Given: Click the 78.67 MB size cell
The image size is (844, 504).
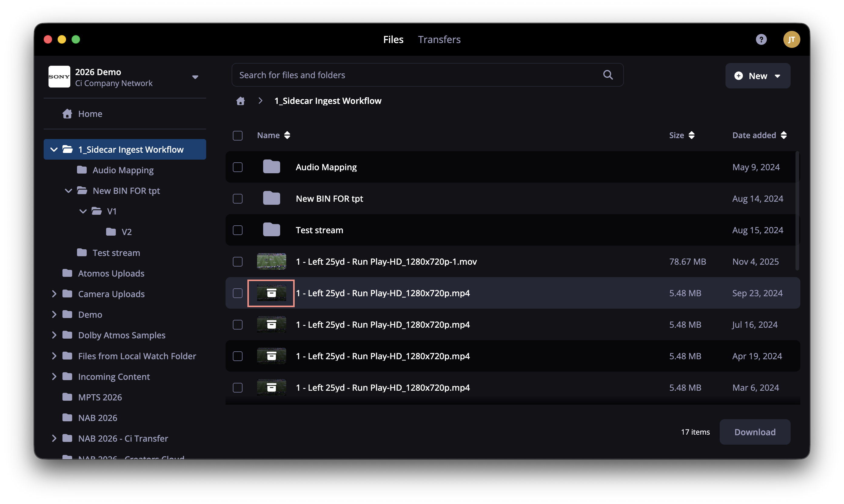Looking at the screenshot, I should point(687,261).
